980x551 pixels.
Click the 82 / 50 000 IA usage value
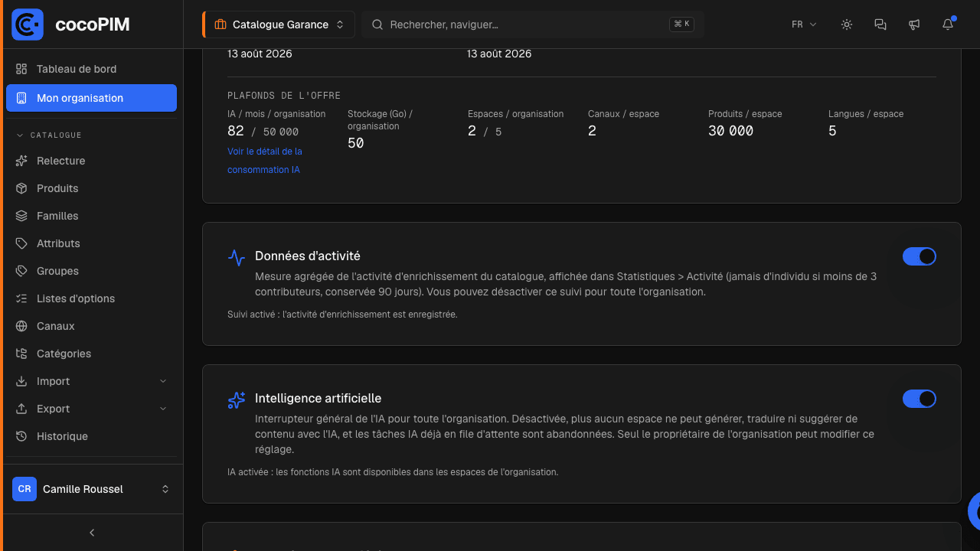coord(263,131)
